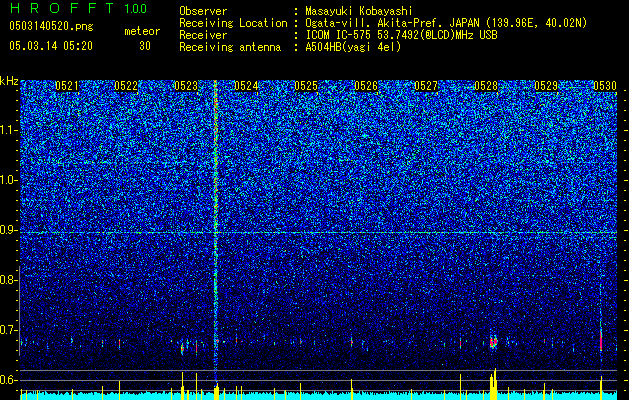Click the 0524 time marker

coord(246,86)
